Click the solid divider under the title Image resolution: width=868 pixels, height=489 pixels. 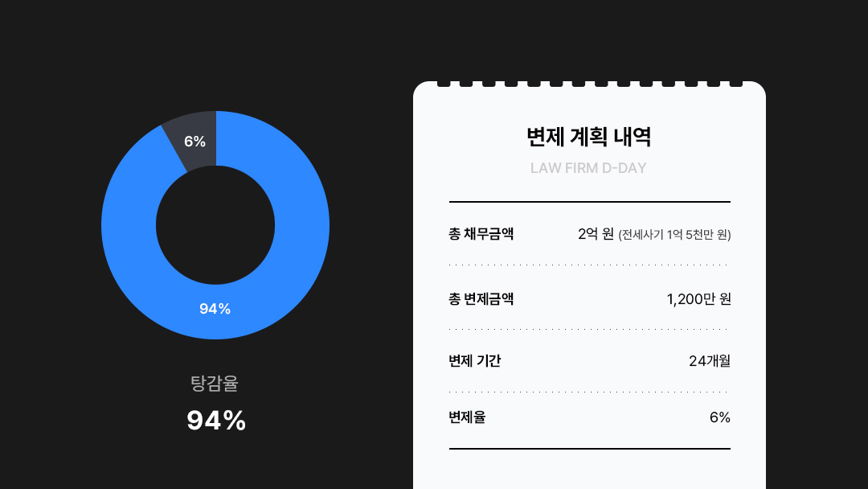click(590, 202)
